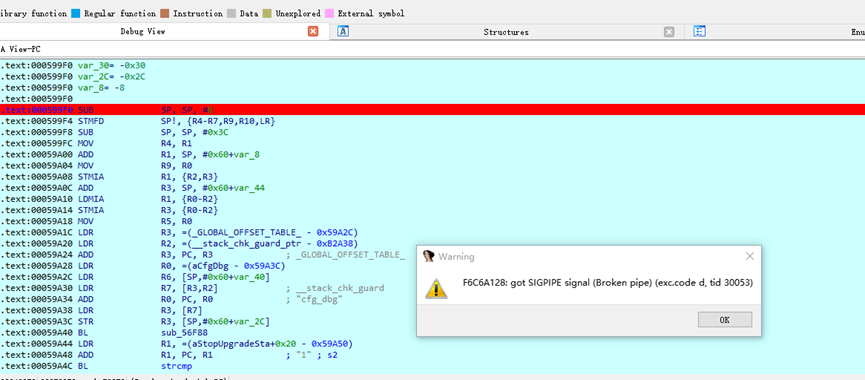865x380 pixels.
Task: Click OK in the Warning dialog
Action: [x=724, y=319]
